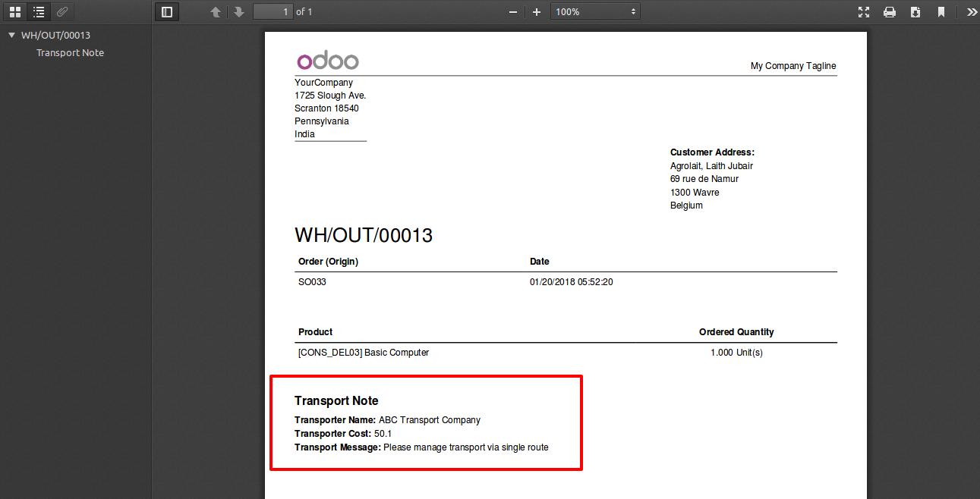Go to the previous page
980x499 pixels.
pos(216,11)
